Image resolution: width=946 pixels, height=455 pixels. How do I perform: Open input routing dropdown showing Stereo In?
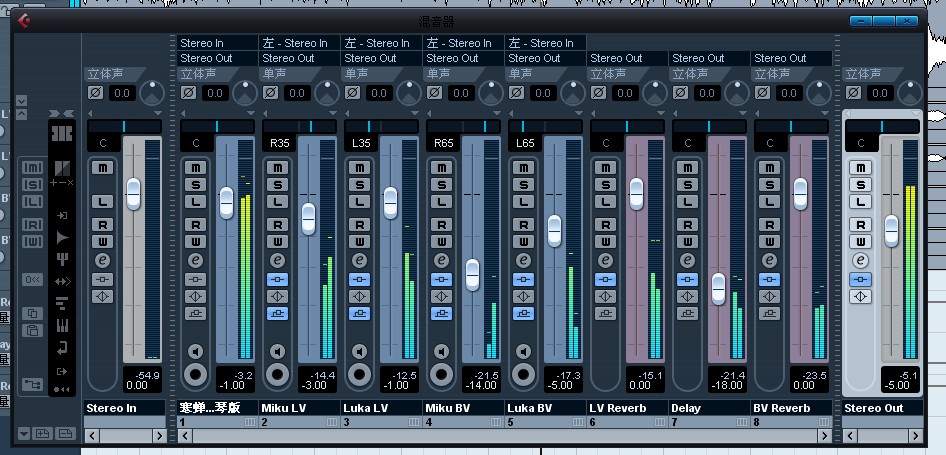pyautogui.click(x=218, y=43)
